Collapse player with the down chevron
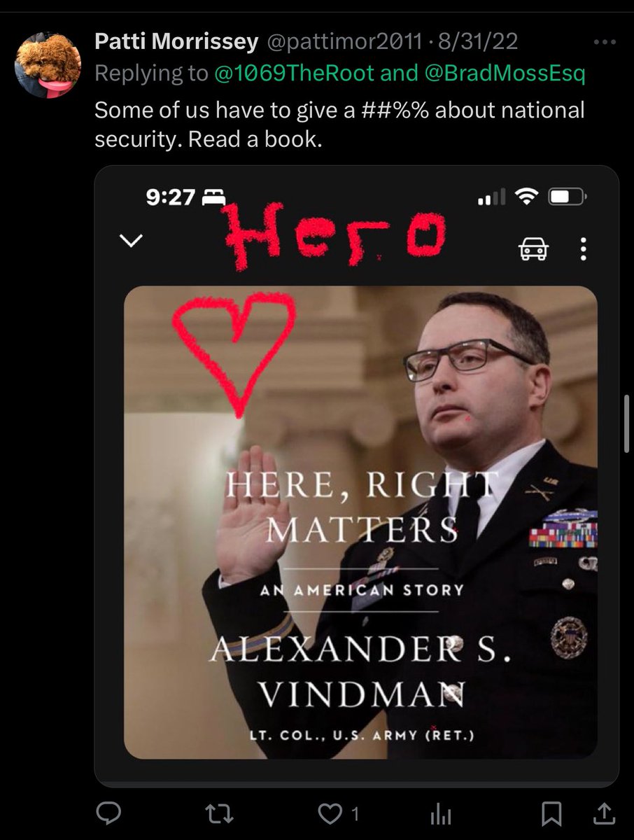The width and height of the screenshot is (634, 840). pyautogui.click(x=132, y=241)
